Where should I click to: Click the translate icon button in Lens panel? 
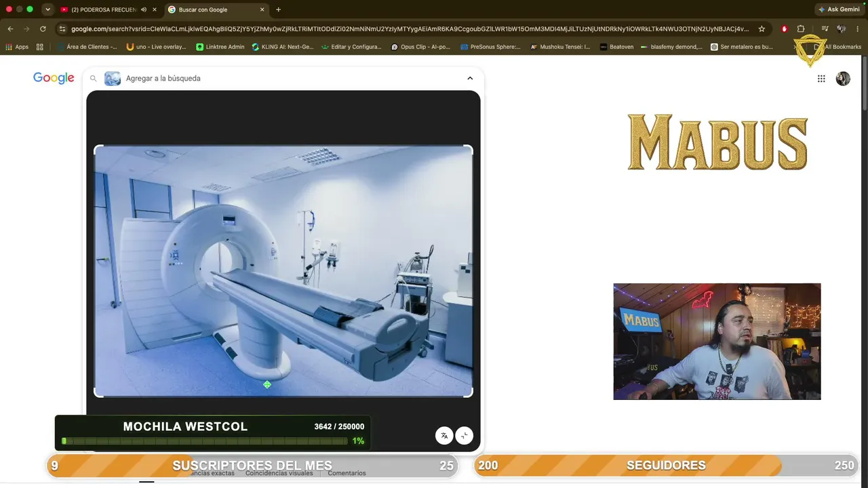[443, 436]
